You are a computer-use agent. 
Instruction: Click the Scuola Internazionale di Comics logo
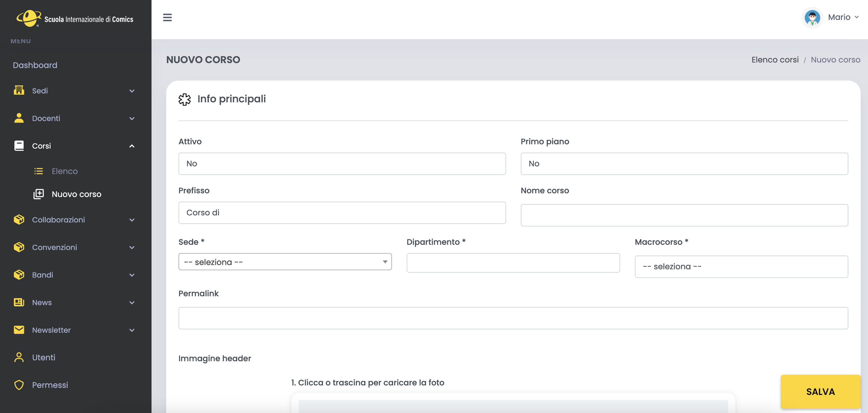75,18
